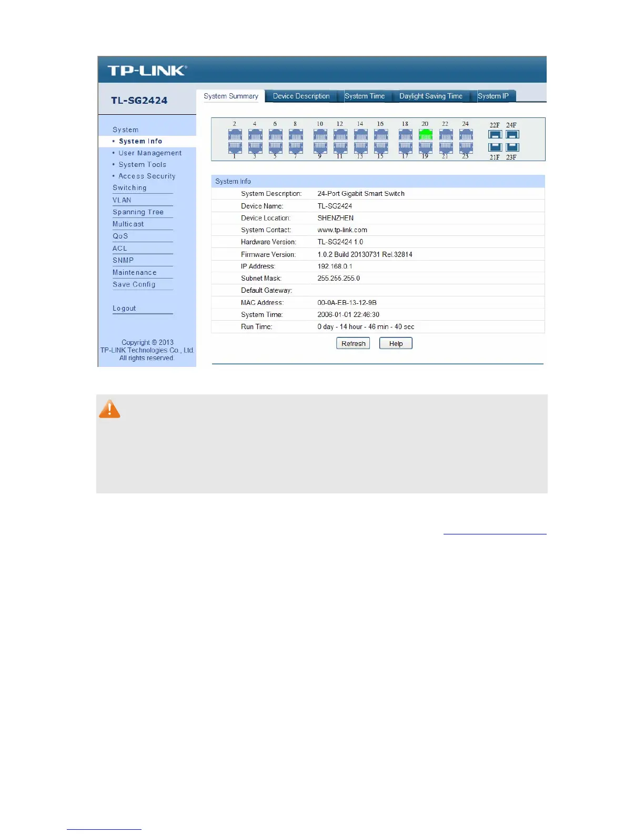
Task: Click the TL-SG2424 model title in sidebar
Action: (139, 101)
